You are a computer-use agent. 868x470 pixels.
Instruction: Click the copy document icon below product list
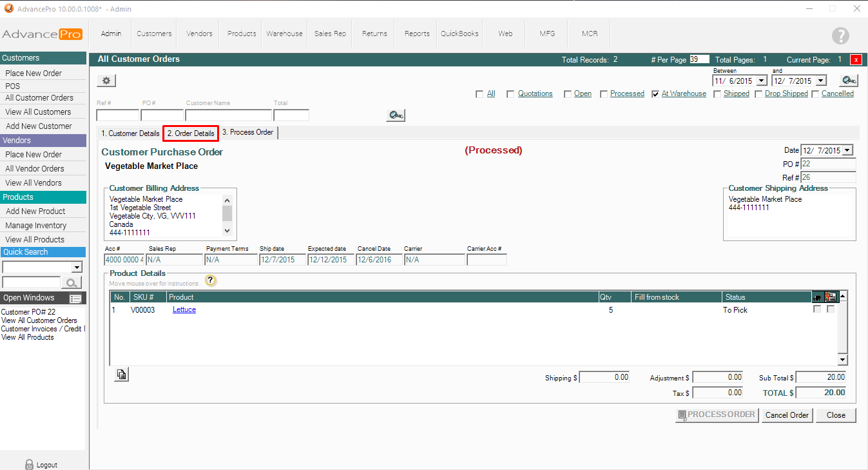[122, 374]
